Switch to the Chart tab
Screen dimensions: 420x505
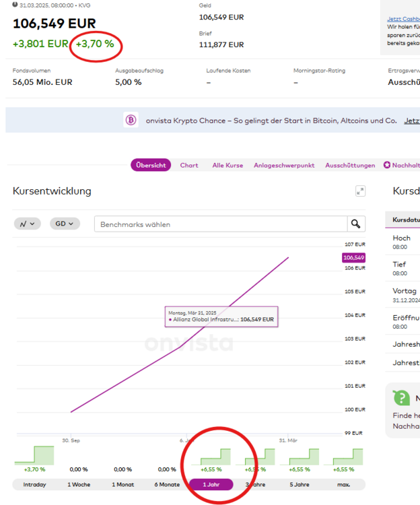(189, 165)
